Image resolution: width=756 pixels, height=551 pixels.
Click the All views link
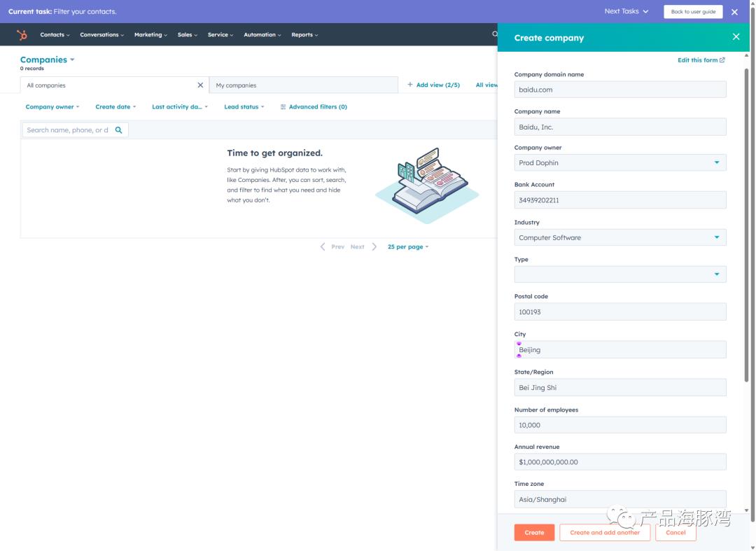[x=486, y=85]
